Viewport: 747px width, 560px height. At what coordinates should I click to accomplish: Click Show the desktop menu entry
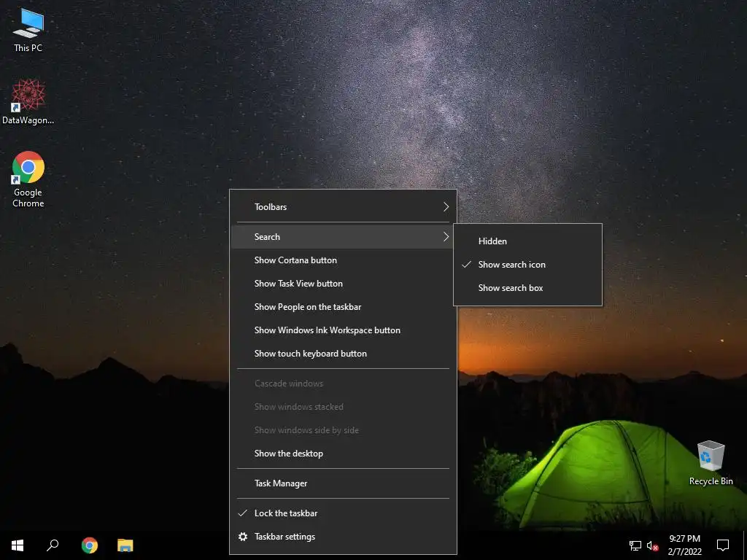343,454
